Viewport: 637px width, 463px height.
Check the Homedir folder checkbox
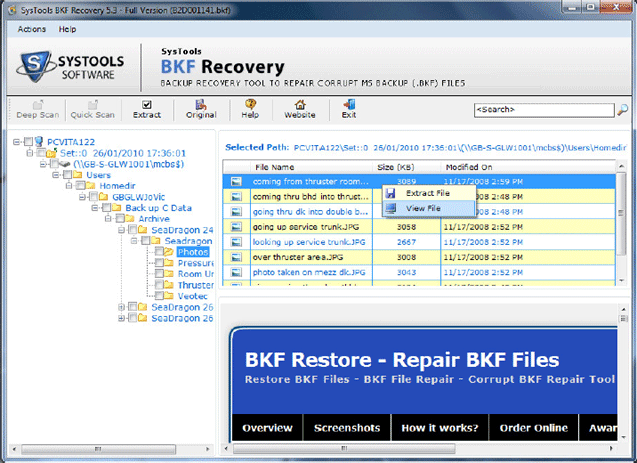coord(80,186)
